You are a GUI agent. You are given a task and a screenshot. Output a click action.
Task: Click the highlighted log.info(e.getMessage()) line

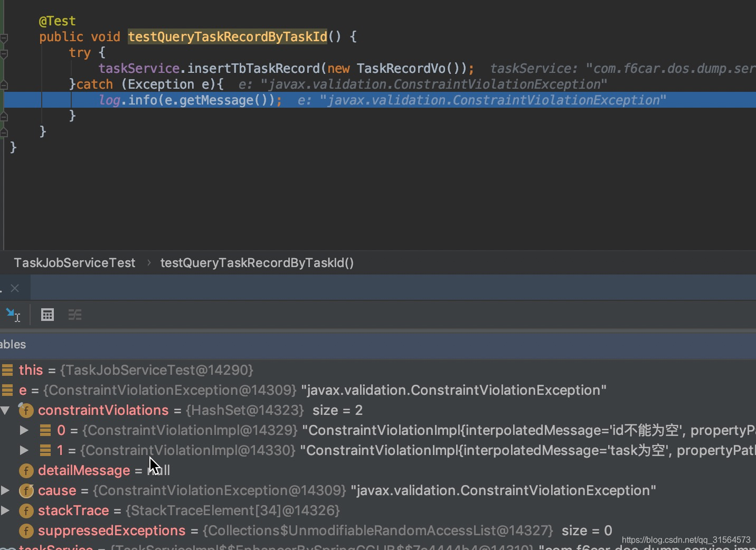(x=378, y=100)
